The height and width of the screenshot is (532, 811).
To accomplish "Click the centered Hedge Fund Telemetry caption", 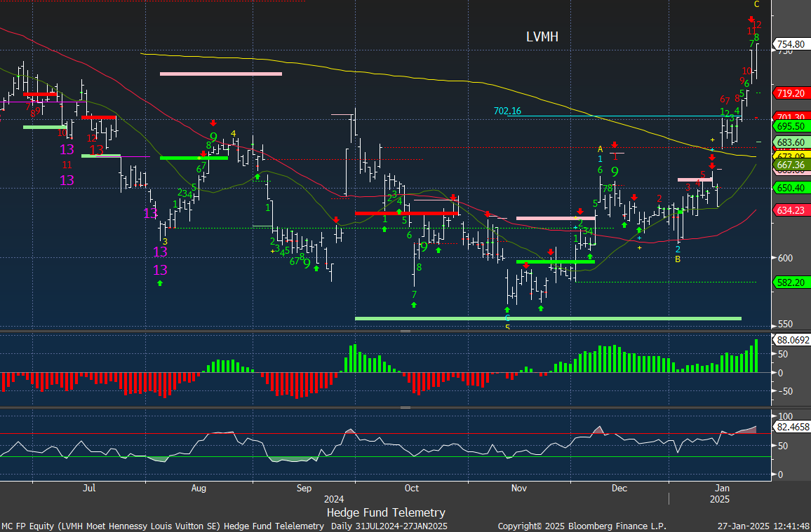I will [x=386, y=512].
